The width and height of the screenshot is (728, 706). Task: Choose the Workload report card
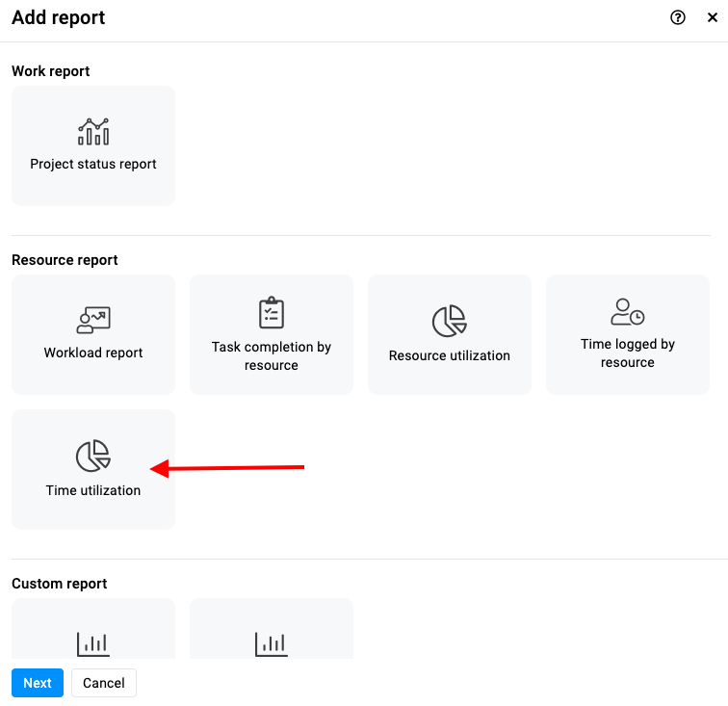click(x=93, y=334)
